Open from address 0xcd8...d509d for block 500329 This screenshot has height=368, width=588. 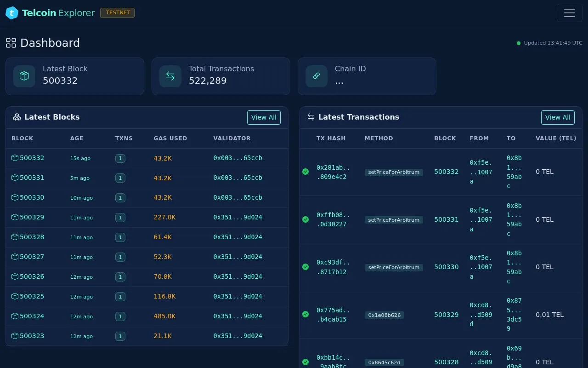[x=481, y=315]
